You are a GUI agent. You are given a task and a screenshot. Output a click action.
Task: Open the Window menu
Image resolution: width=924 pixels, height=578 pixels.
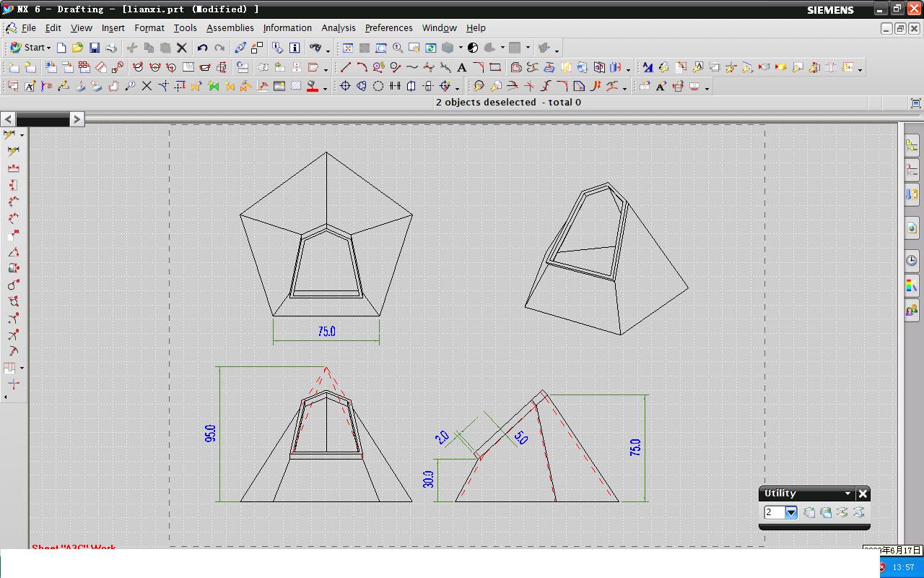pyautogui.click(x=440, y=28)
